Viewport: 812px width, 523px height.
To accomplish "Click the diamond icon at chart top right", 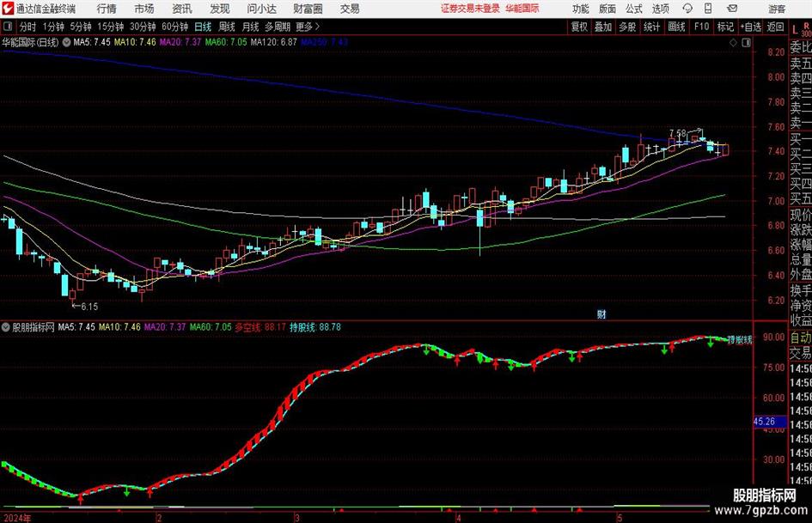I will tap(733, 43).
